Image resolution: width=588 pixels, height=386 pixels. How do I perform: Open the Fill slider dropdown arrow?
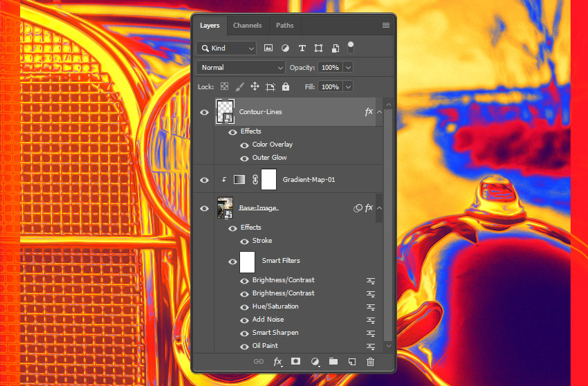tap(348, 86)
